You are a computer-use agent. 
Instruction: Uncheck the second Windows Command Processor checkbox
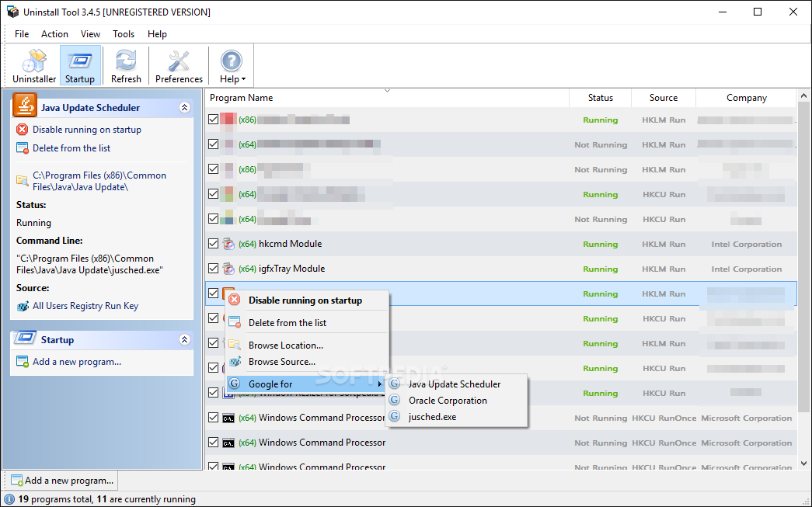(x=213, y=443)
